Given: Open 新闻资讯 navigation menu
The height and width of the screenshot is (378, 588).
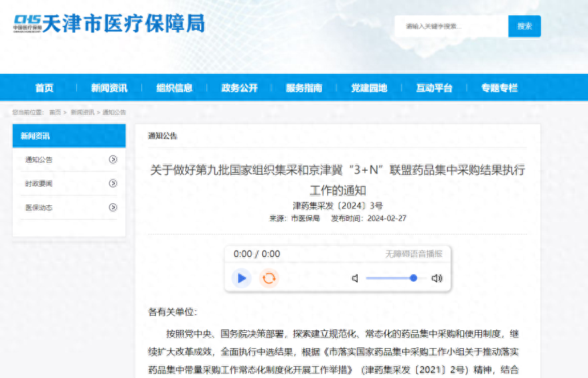Looking at the screenshot, I should coord(109,88).
